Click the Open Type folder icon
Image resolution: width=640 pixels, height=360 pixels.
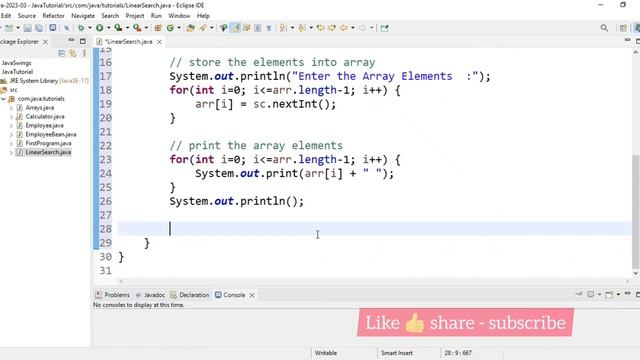point(191,28)
